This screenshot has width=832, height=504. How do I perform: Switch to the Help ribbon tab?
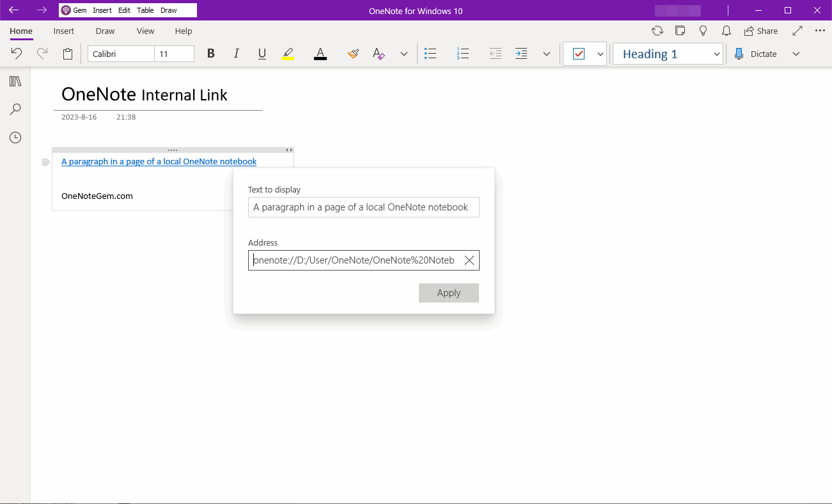184,31
